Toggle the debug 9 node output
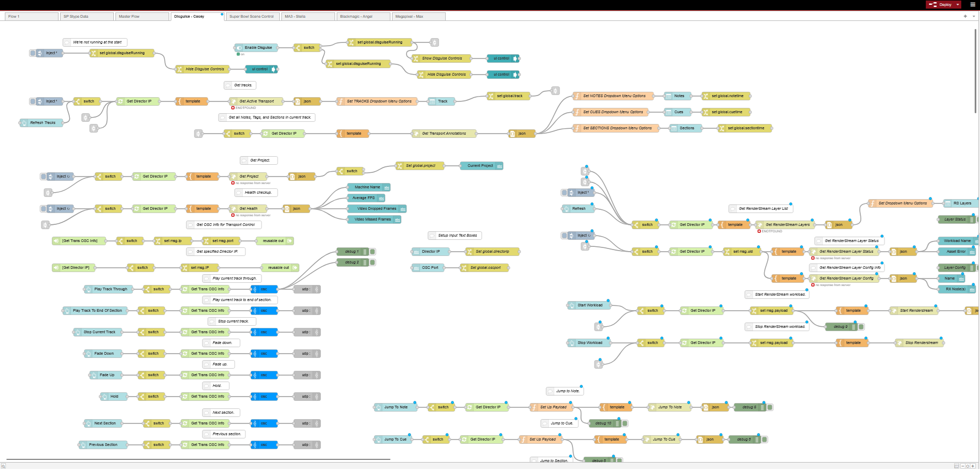Screen dimensions: 980x476 tap(861, 327)
